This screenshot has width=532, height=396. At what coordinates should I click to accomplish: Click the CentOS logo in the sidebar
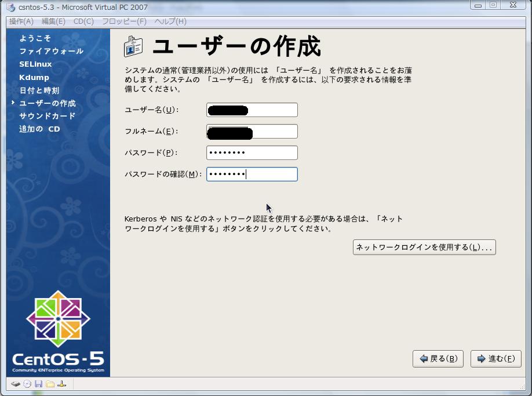(x=58, y=319)
